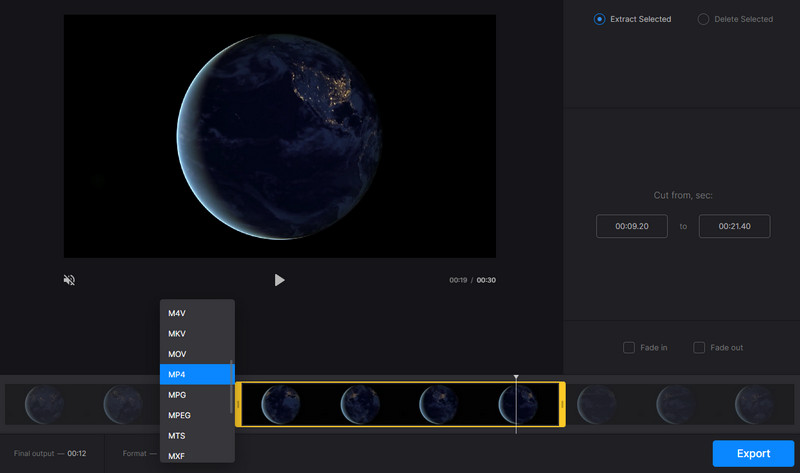Click the cut start time field 00:09.20
The height and width of the screenshot is (473, 800).
[x=631, y=226]
